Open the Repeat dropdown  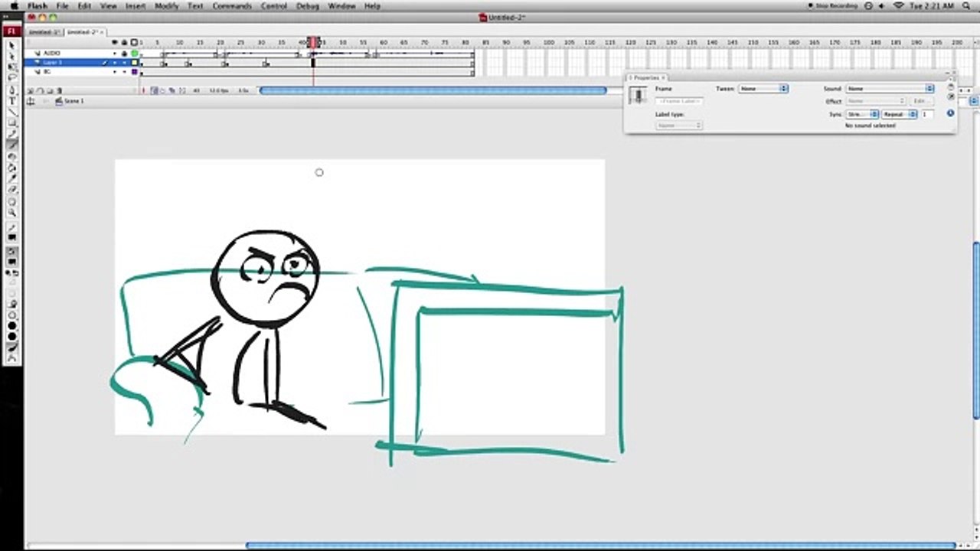point(900,114)
